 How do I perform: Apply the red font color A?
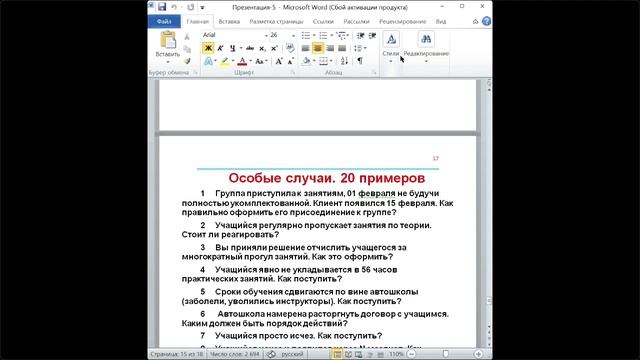pos(242,61)
